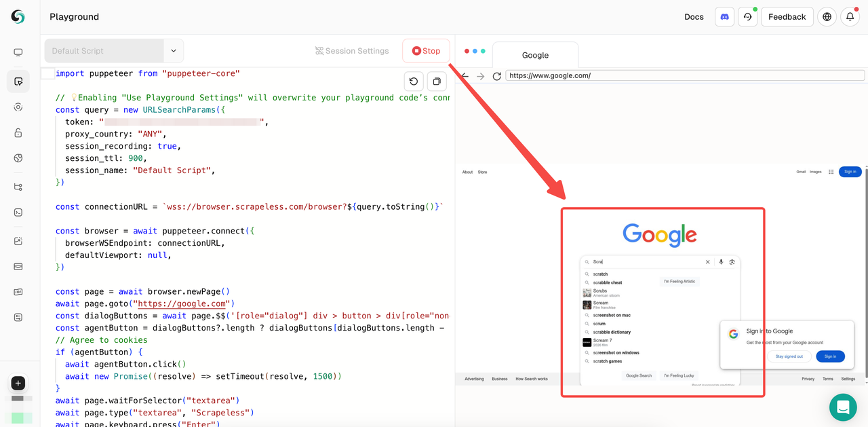Click the https://google.com link in code
This screenshot has height=427, width=868.
click(182, 303)
